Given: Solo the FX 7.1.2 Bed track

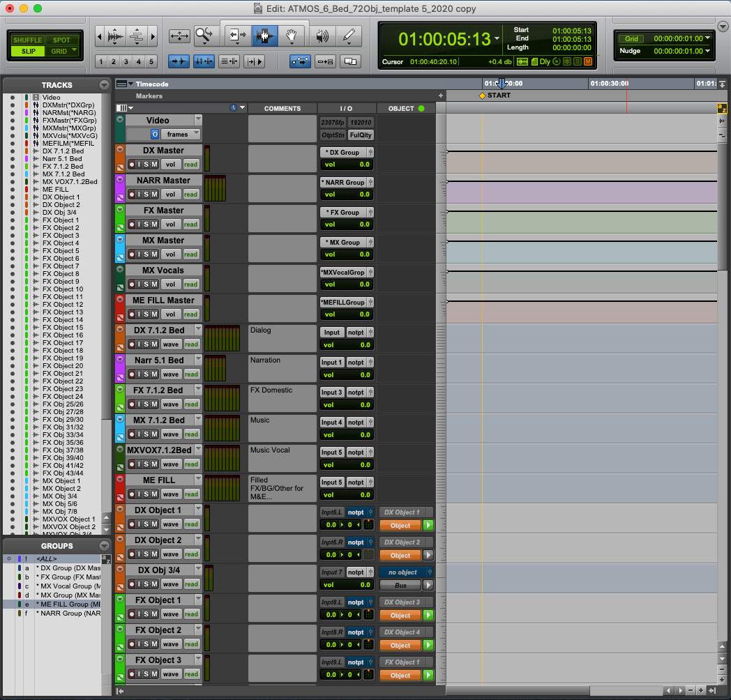Looking at the screenshot, I should tap(146, 404).
